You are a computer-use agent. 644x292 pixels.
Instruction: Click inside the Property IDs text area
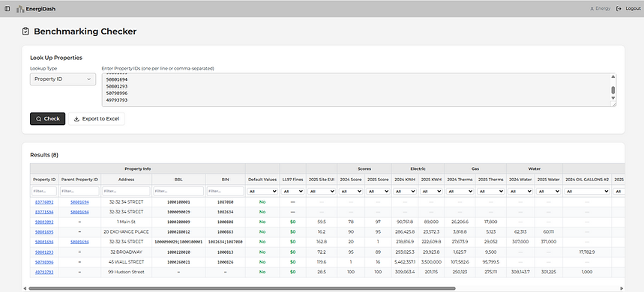[x=357, y=90]
